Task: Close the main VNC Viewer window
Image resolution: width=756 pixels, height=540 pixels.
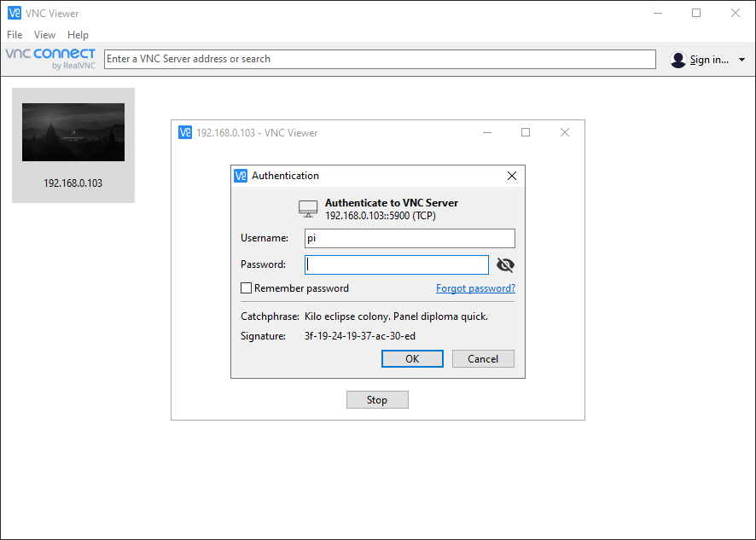Action: click(736, 13)
